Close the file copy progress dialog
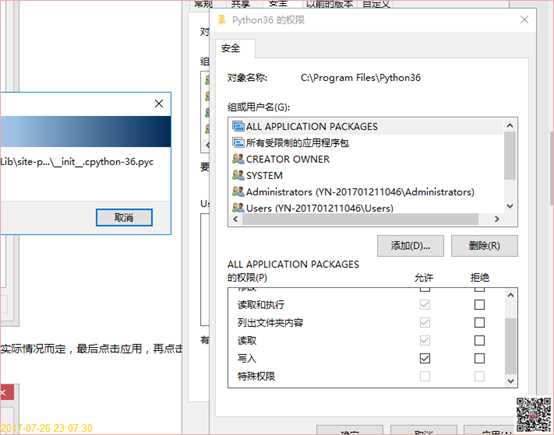Viewport: 554px width, 435px height. (159, 104)
